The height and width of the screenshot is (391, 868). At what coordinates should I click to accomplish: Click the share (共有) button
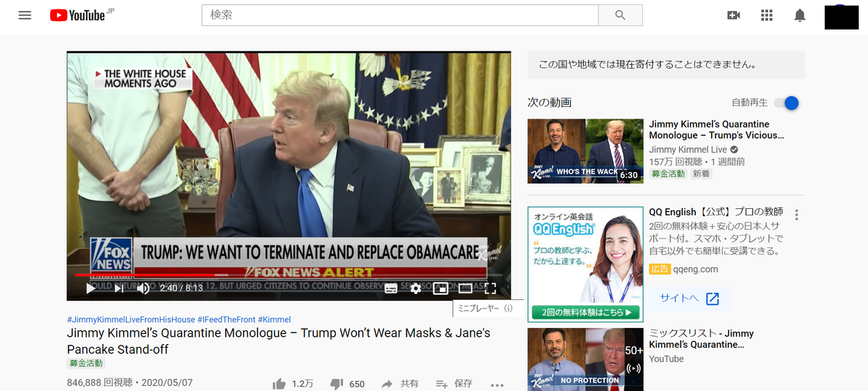click(x=400, y=384)
